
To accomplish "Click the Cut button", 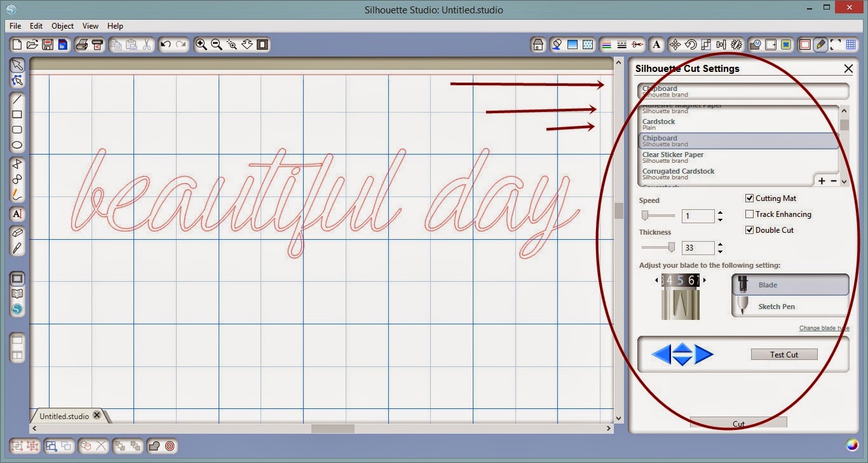I will tap(738, 423).
